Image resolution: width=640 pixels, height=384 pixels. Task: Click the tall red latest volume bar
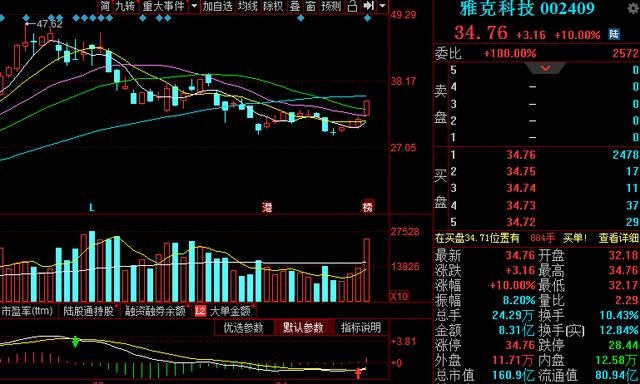(367, 270)
